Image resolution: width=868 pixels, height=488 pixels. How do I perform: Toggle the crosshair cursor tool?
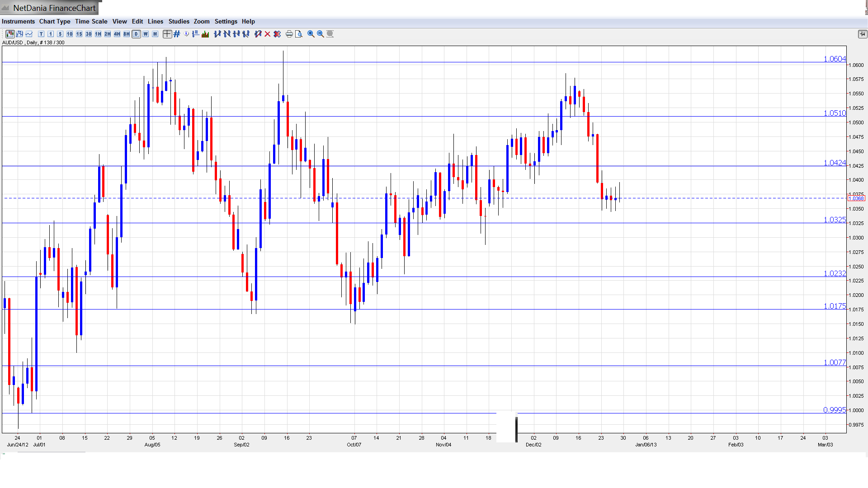(x=167, y=34)
